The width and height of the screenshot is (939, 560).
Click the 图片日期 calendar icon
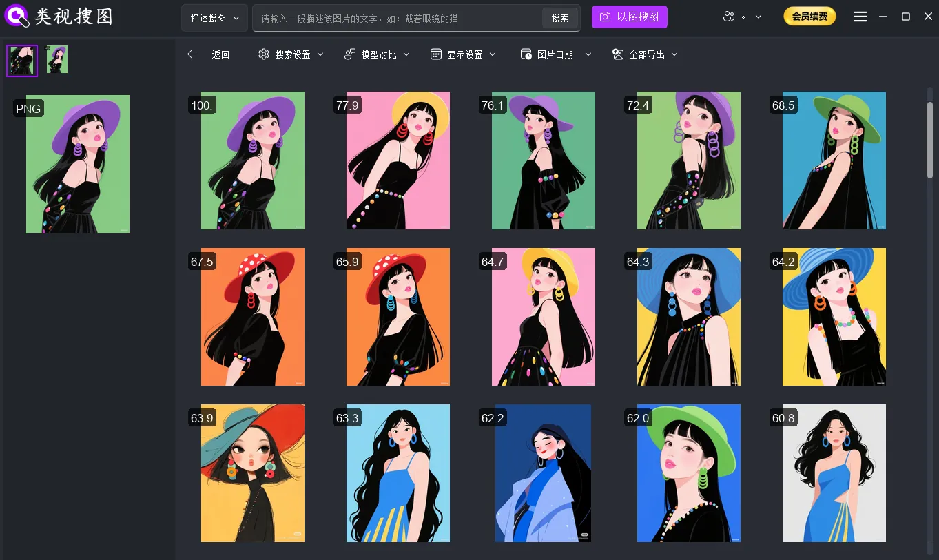click(x=526, y=54)
